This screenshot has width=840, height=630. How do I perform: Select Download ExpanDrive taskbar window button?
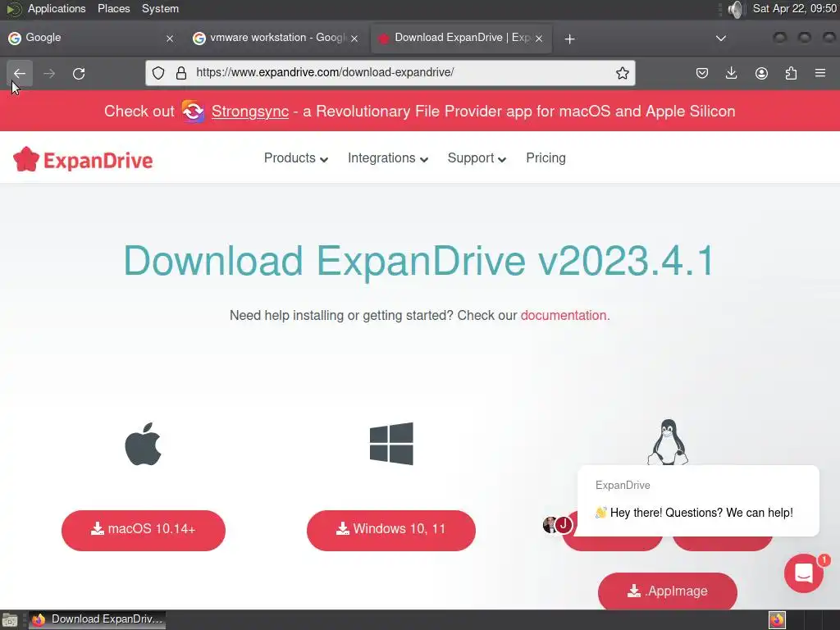[x=97, y=620]
